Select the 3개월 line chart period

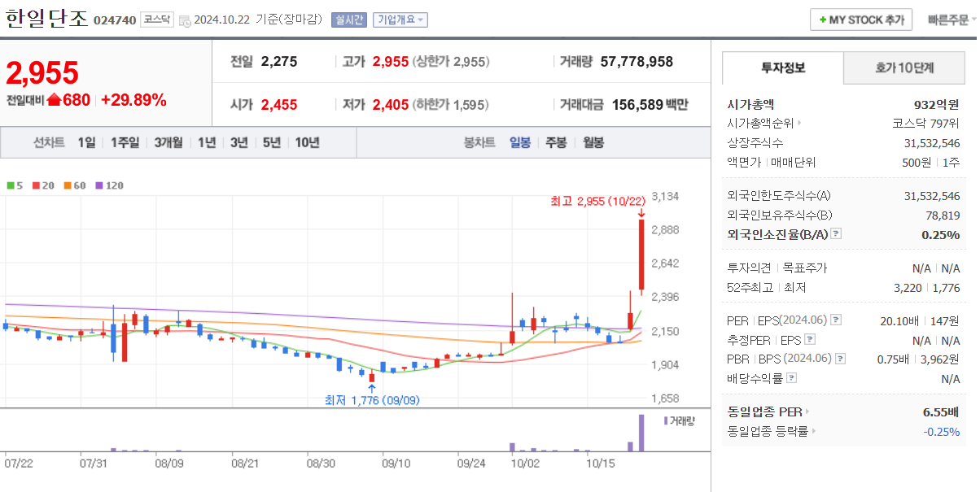(x=168, y=142)
